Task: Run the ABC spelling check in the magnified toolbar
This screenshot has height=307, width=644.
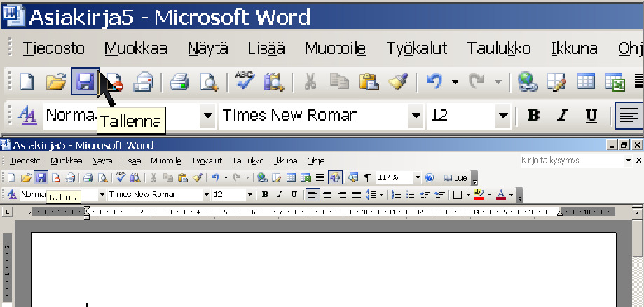Action: click(x=245, y=81)
